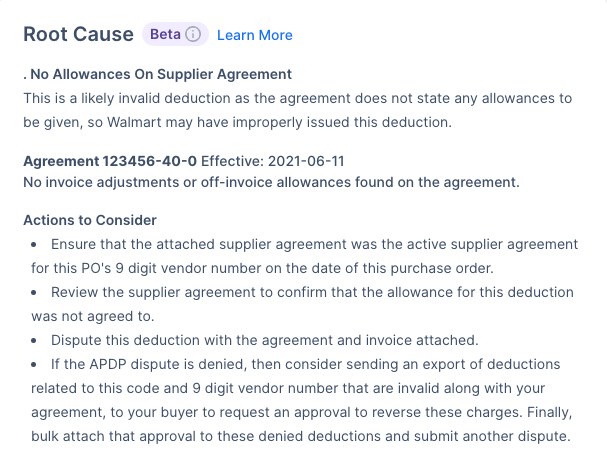The width and height of the screenshot is (607, 461).
Task: Select the Actions to Consider heading
Action: [90, 220]
